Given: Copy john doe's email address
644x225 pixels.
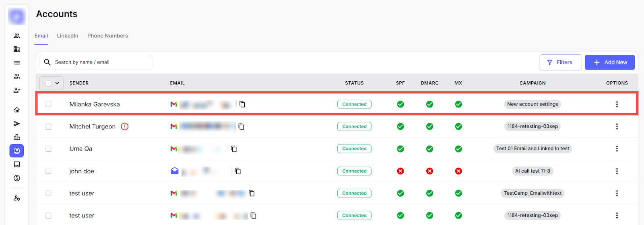Looking at the screenshot, I should click(x=238, y=171).
